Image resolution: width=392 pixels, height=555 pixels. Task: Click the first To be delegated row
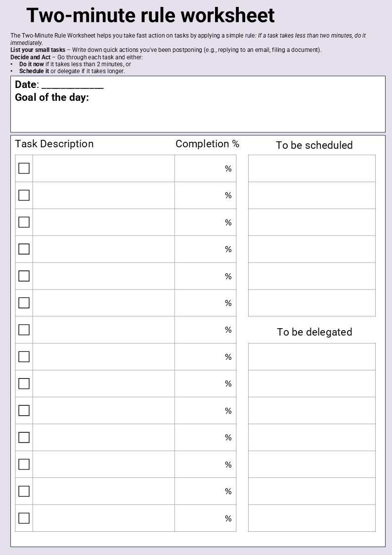point(311,356)
